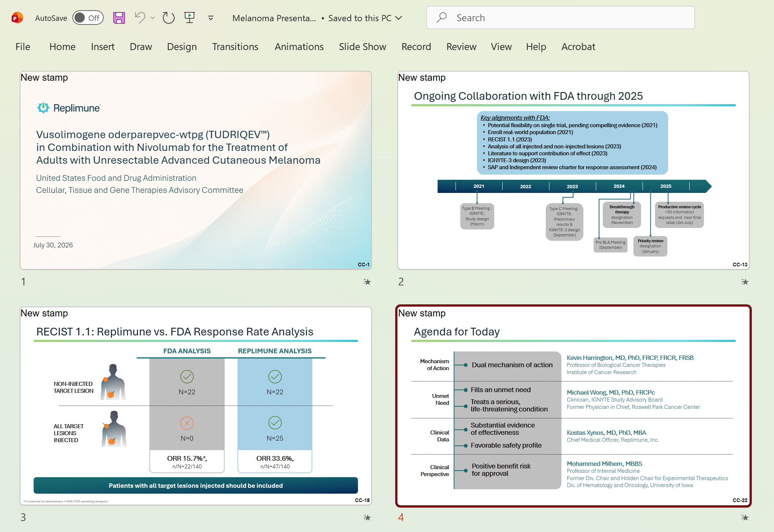Select slide 4 Agenda for Today thumbnail
Screen dimensions: 774x532
point(573,406)
